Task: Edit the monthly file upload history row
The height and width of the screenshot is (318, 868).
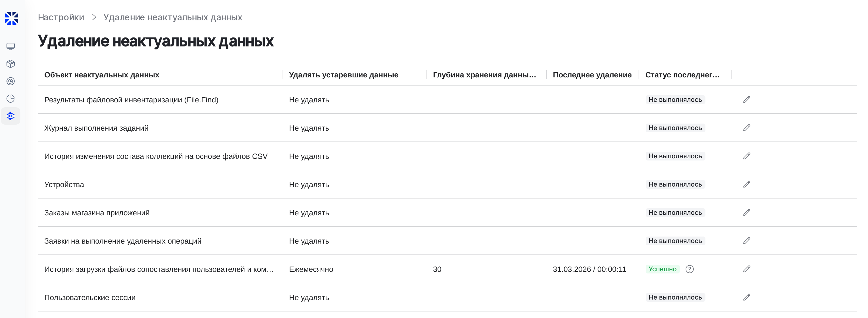Action: click(746, 269)
